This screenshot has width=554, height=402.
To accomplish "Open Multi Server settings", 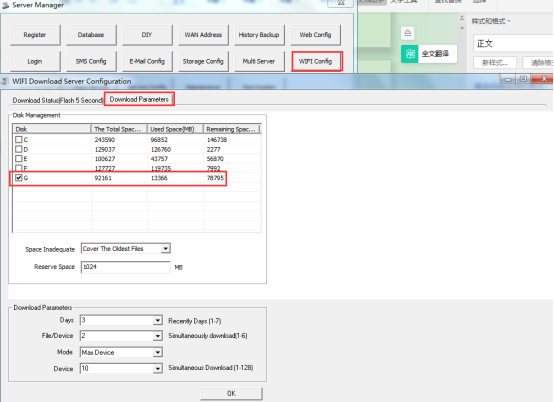I will click(x=259, y=61).
